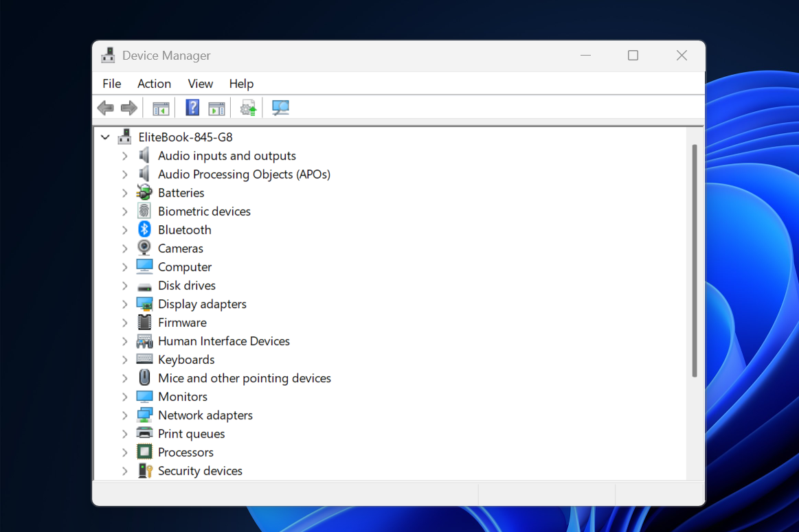
Task: Select the Computer label
Action: click(184, 267)
